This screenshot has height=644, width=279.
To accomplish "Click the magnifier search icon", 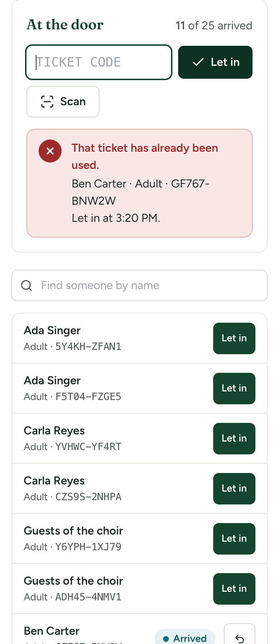I will coord(26,286).
